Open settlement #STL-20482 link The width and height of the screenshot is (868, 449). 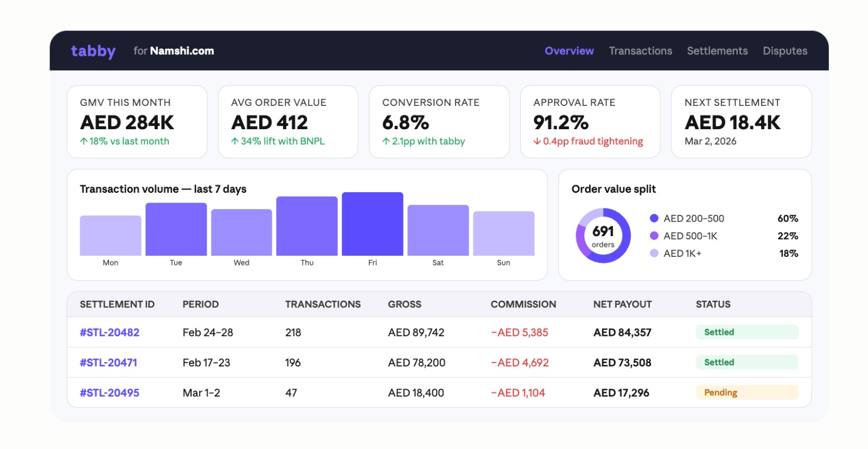110,332
